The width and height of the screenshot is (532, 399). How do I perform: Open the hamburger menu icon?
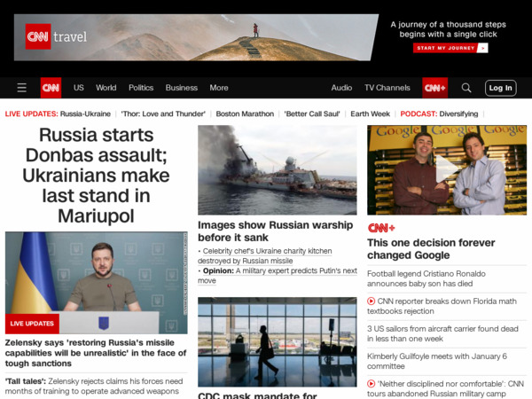(21, 88)
